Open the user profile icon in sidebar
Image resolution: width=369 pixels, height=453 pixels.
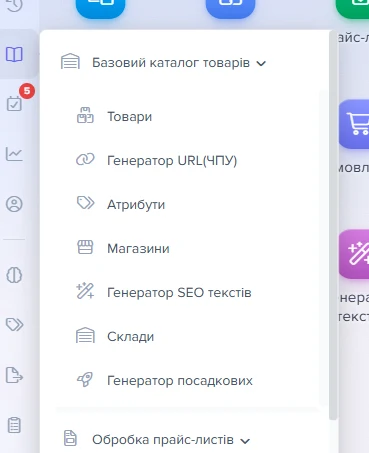point(14,204)
